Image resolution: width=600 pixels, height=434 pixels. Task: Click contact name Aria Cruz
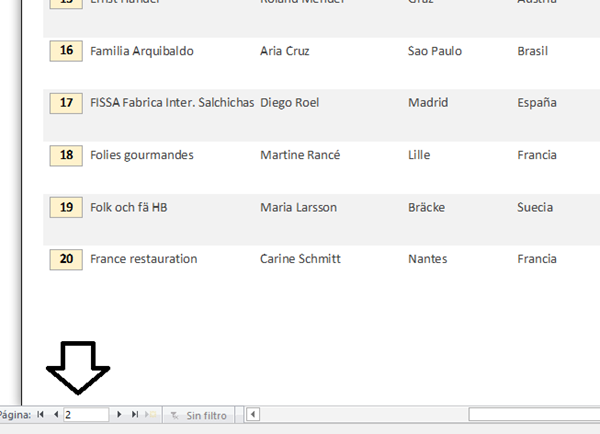point(285,51)
